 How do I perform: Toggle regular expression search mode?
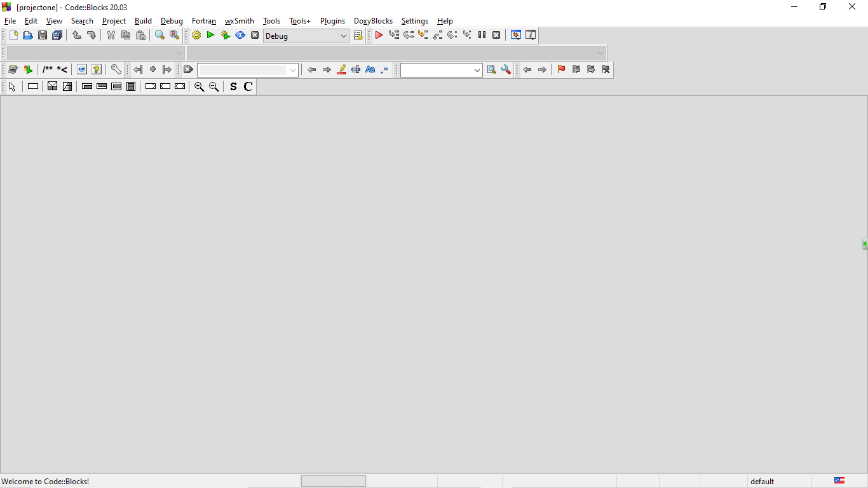point(385,70)
